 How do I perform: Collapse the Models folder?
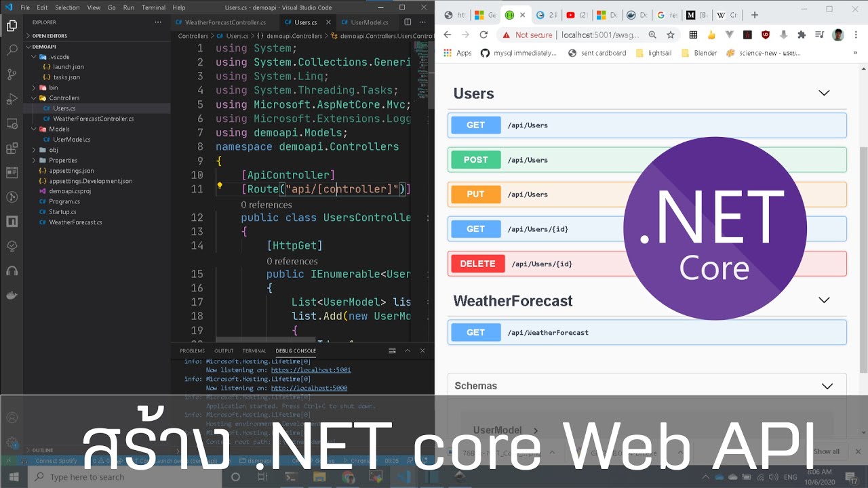point(59,129)
